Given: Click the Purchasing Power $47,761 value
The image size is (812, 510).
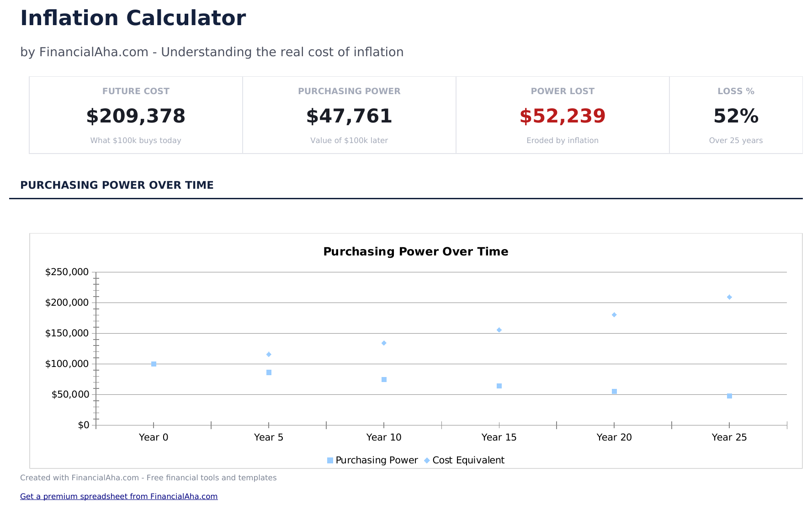Looking at the screenshot, I should pyautogui.click(x=349, y=116).
